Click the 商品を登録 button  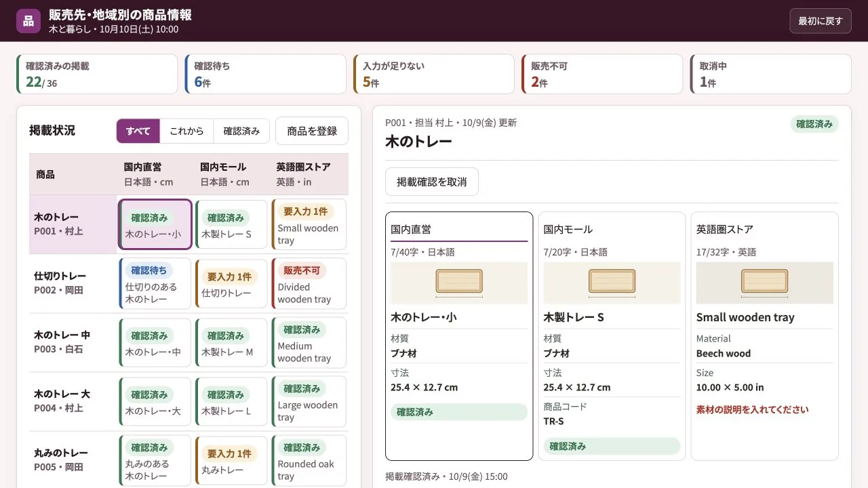pos(312,131)
